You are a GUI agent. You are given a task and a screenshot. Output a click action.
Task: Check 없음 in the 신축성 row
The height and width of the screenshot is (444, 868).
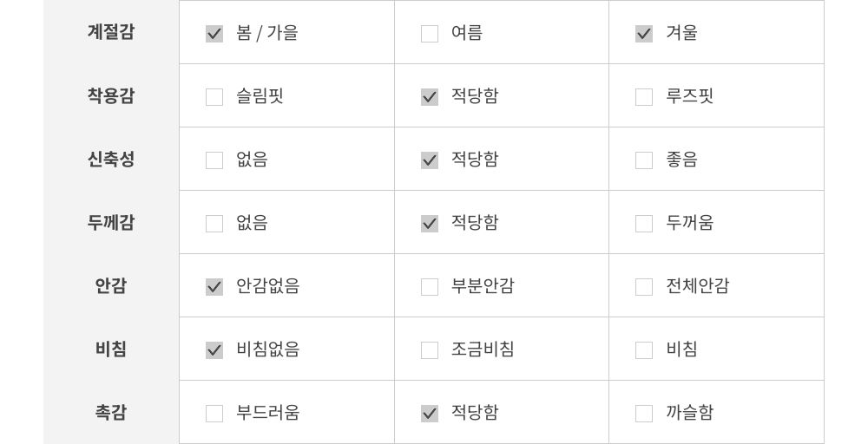tap(214, 160)
